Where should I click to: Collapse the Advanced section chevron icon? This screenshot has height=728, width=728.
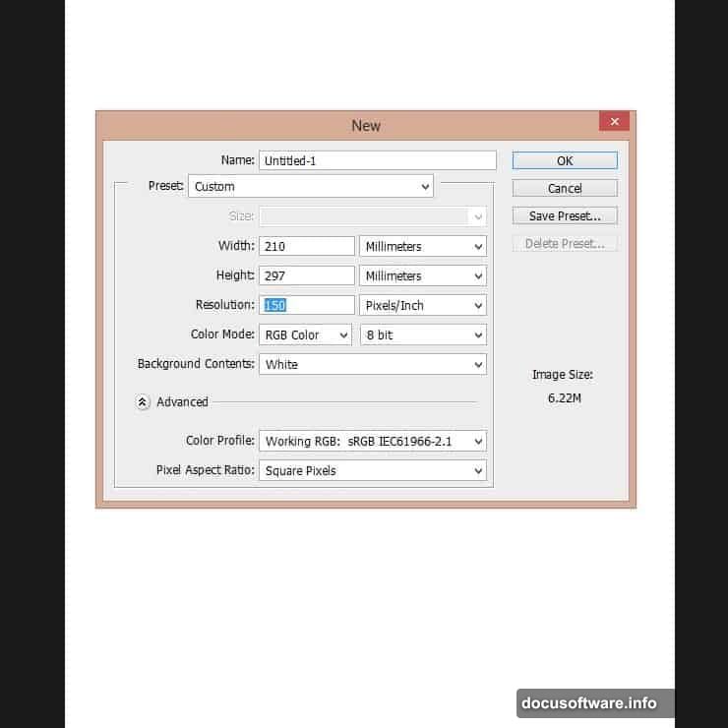click(x=143, y=401)
